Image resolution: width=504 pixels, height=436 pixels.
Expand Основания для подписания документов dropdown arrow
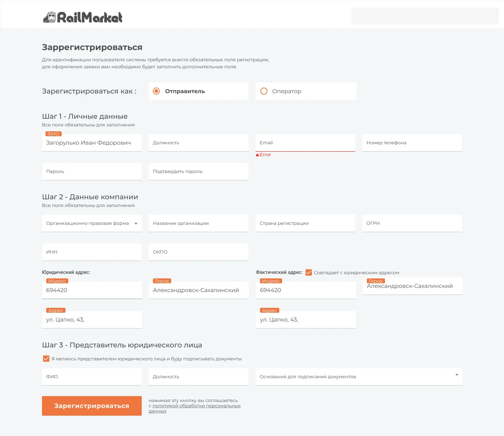(457, 375)
